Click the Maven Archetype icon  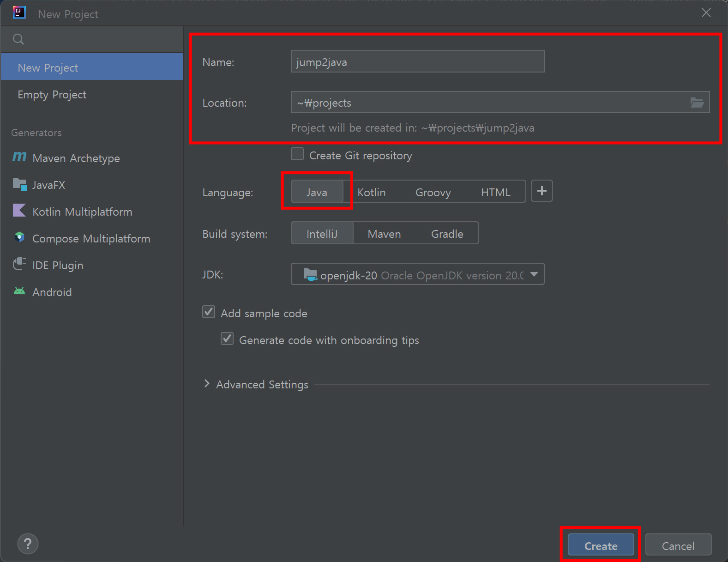(x=19, y=157)
